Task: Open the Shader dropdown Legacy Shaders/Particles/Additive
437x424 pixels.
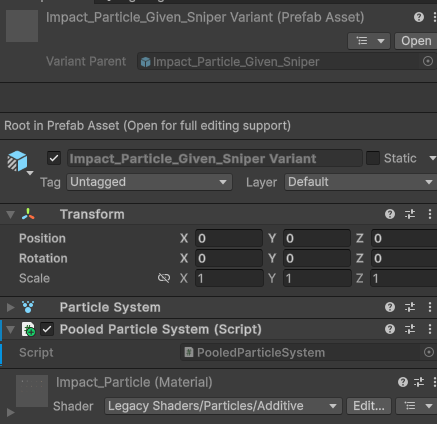Action: point(223,406)
